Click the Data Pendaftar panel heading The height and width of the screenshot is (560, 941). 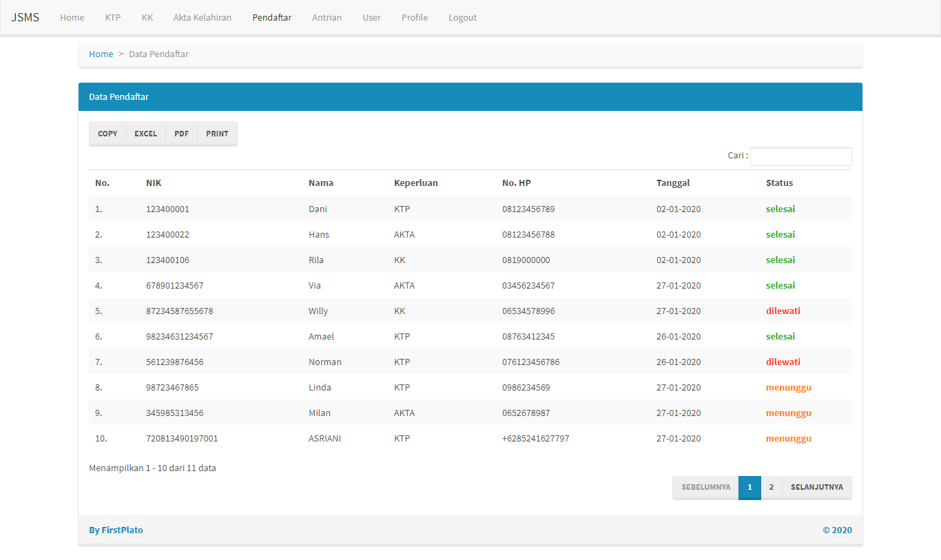[x=118, y=96]
